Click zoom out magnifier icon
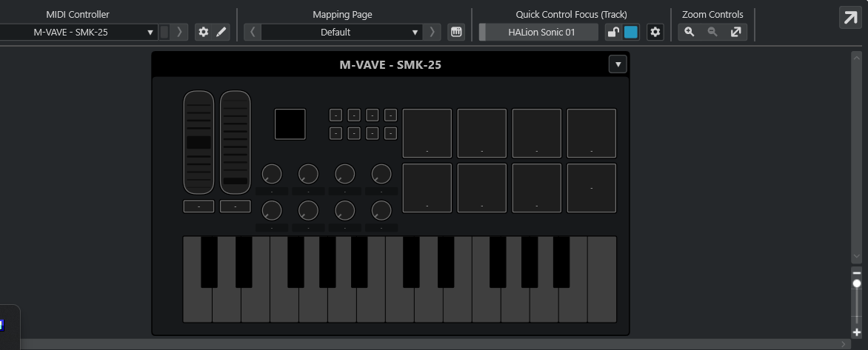This screenshot has height=350, width=868. (712, 32)
